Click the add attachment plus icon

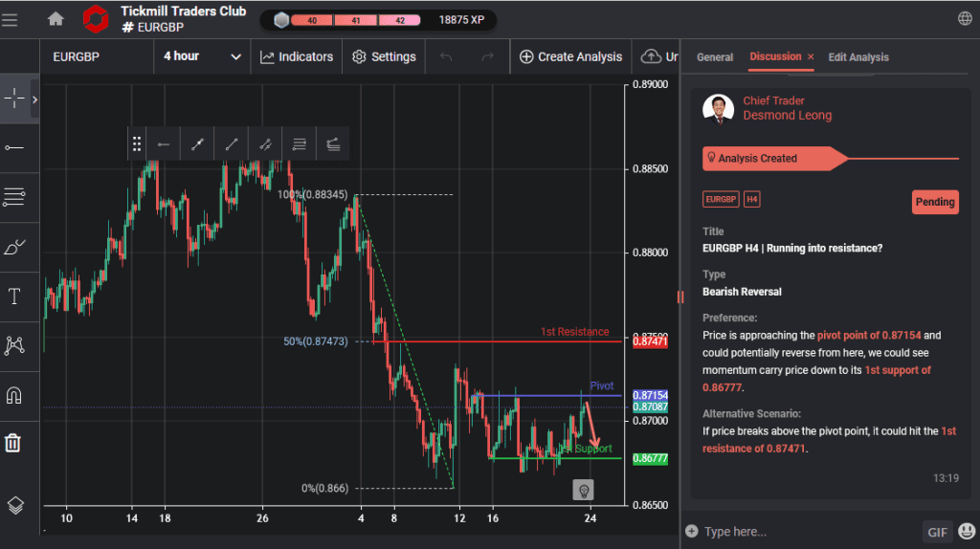(x=691, y=532)
